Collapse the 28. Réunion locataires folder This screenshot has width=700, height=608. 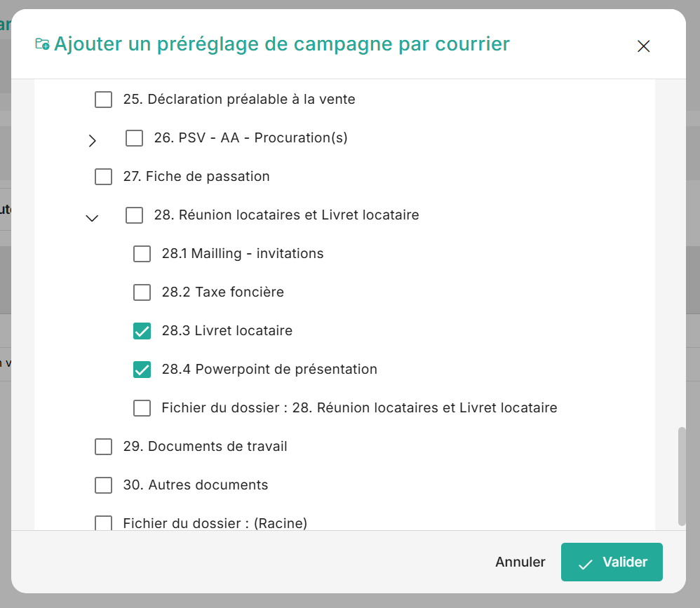[92, 217]
